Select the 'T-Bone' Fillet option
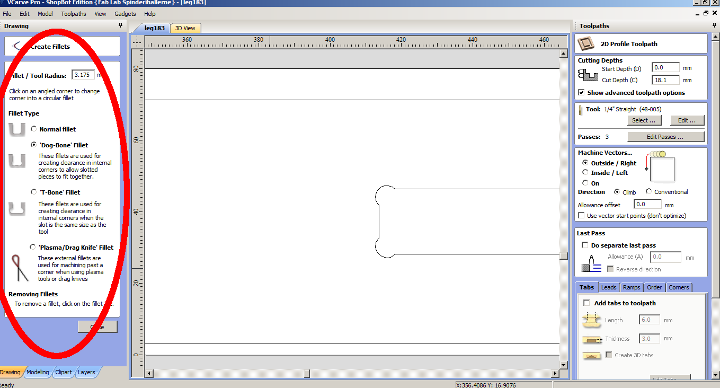This screenshot has width=720, height=388. 34,192
